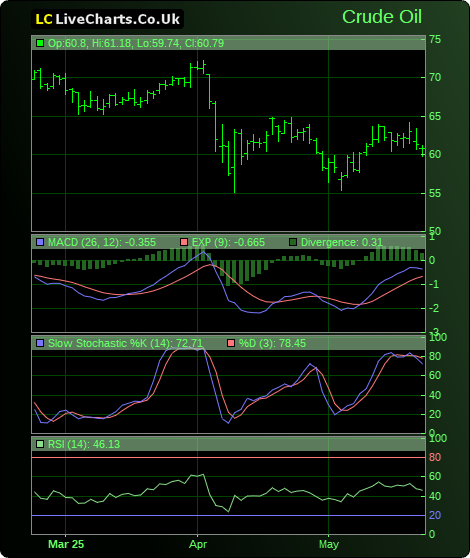Image resolution: width=470 pixels, height=558 pixels.
Task: Click the RSI (14): 46.13 label
Action: [84, 444]
